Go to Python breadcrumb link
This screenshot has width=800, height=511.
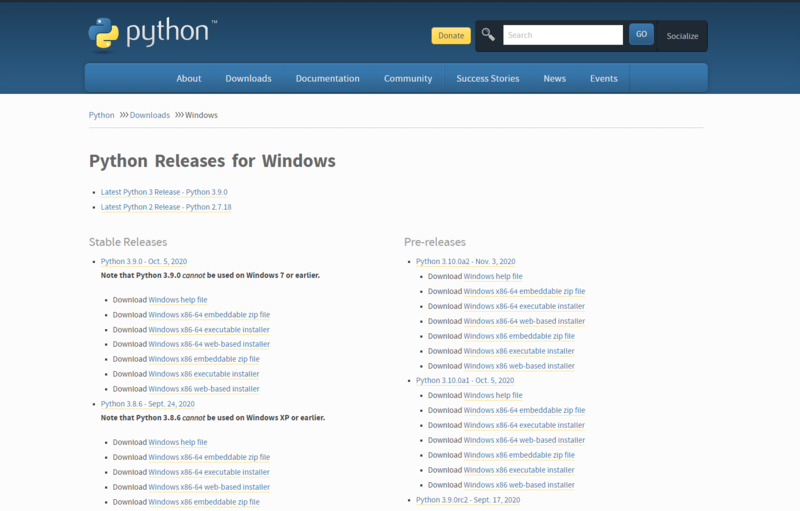pyautogui.click(x=102, y=115)
